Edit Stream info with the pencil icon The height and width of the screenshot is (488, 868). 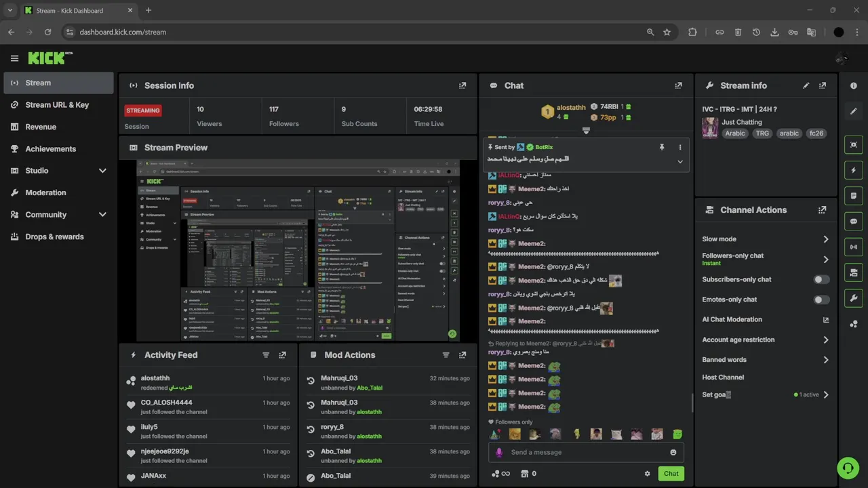coord(806,85)
